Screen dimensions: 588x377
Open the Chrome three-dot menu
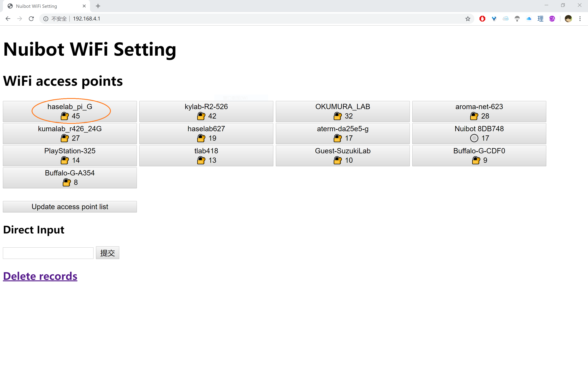(580, 19)
